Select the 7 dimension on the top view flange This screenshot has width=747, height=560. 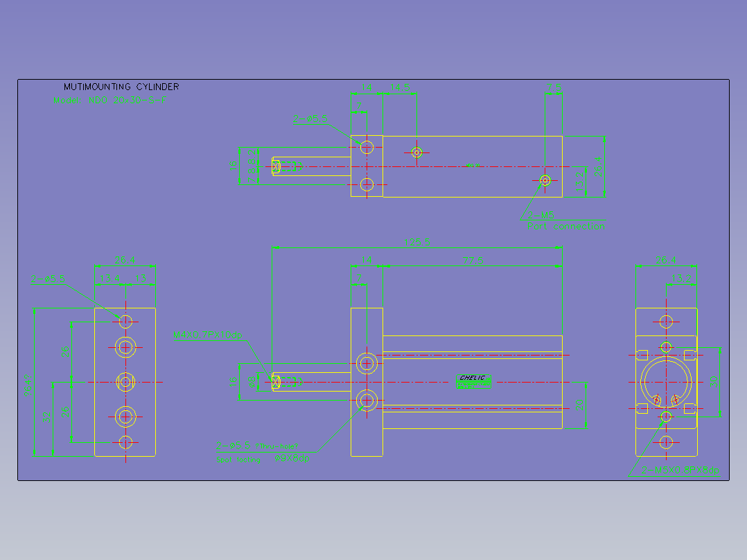359,106
